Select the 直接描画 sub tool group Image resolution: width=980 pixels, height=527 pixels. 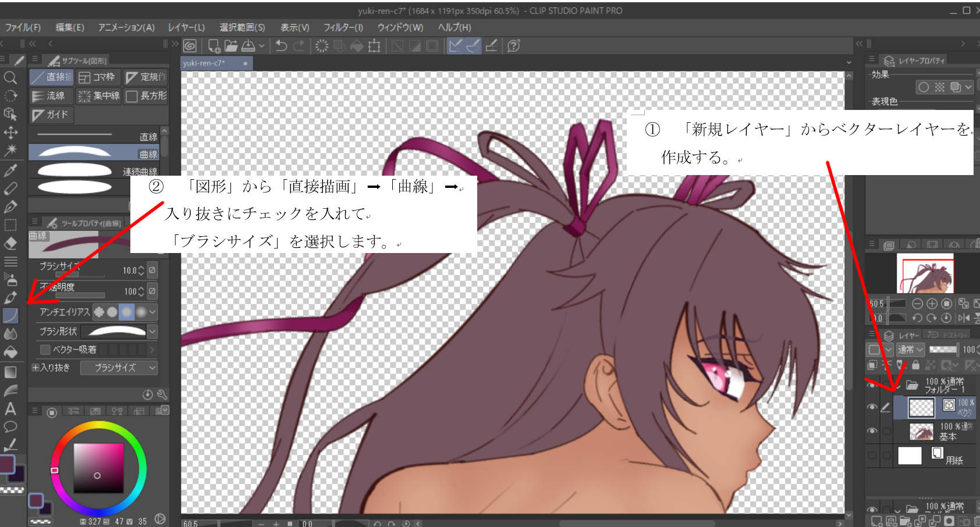tap(51, 77)
